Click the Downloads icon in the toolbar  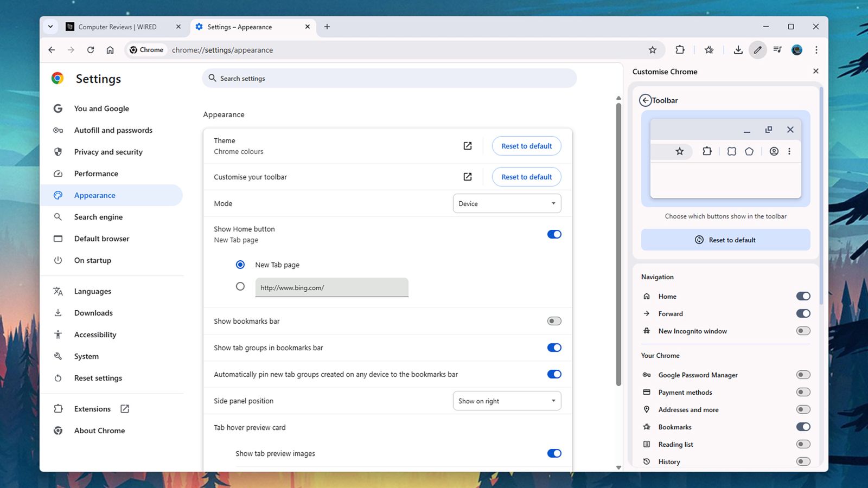click(738, 50)
